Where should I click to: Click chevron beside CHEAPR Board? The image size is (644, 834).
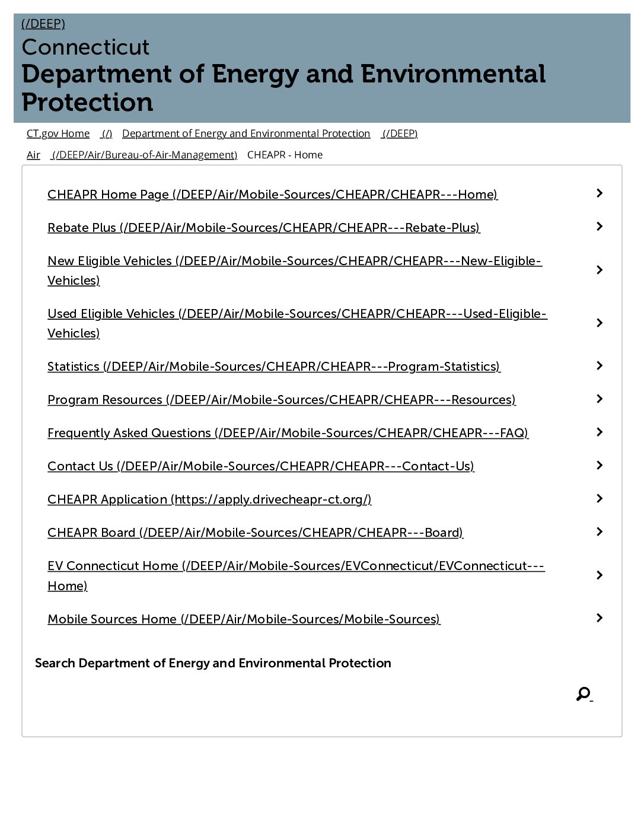pyautogui.click(x=600, y=531)
